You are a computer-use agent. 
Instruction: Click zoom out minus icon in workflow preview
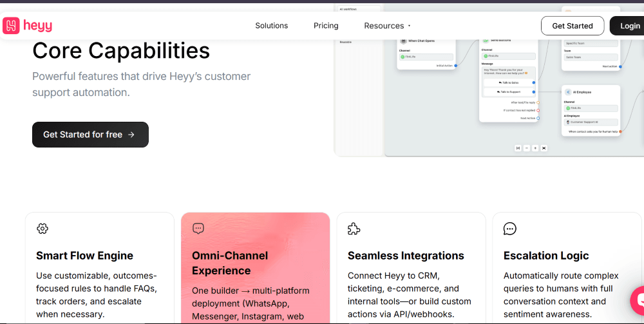coord(527,148)
